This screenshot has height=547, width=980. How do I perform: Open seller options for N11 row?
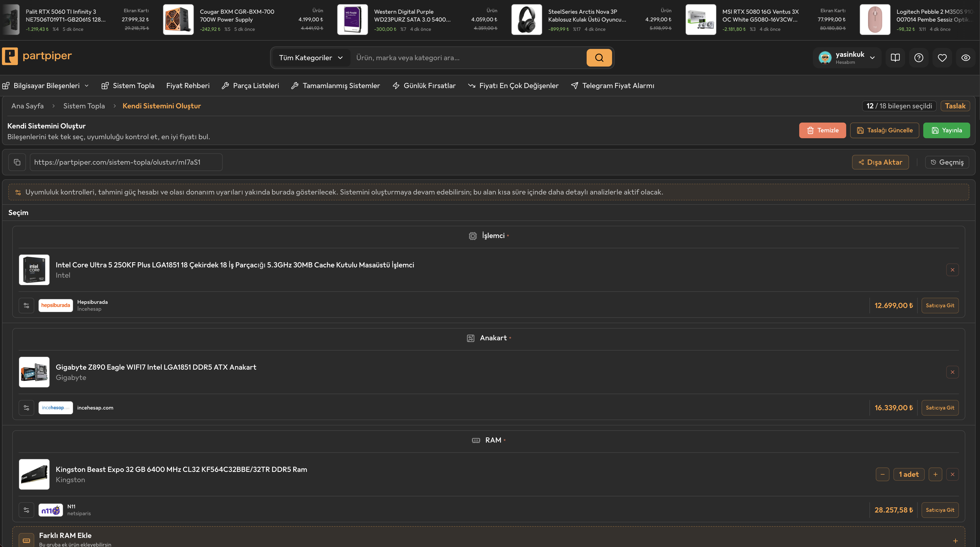(26, 510)
